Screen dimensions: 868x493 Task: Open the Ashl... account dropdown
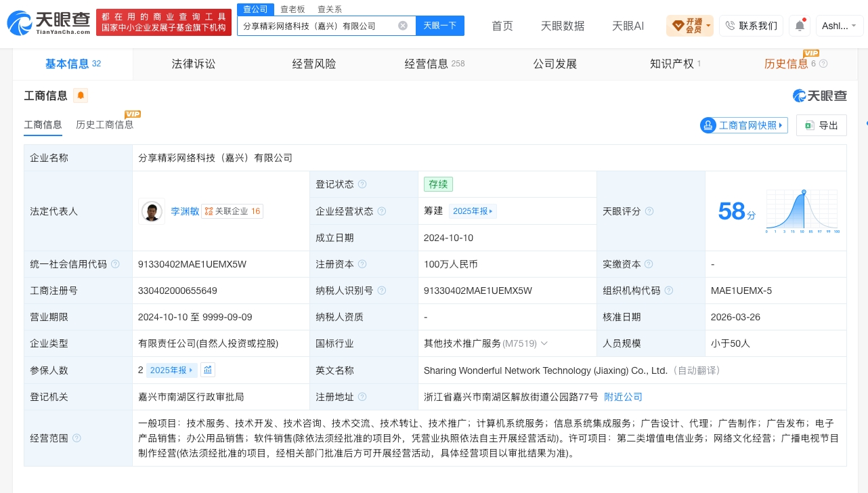click(840, 26)
